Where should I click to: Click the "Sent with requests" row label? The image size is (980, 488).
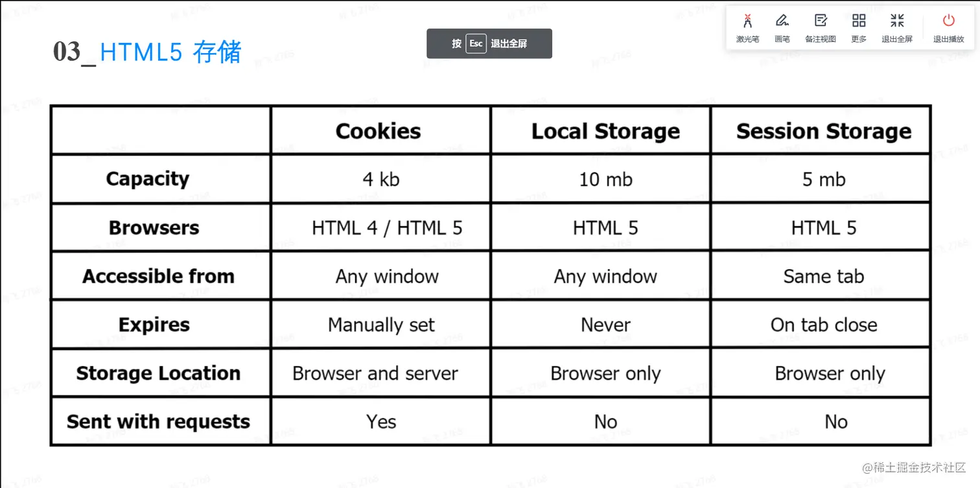click(158, 422)
